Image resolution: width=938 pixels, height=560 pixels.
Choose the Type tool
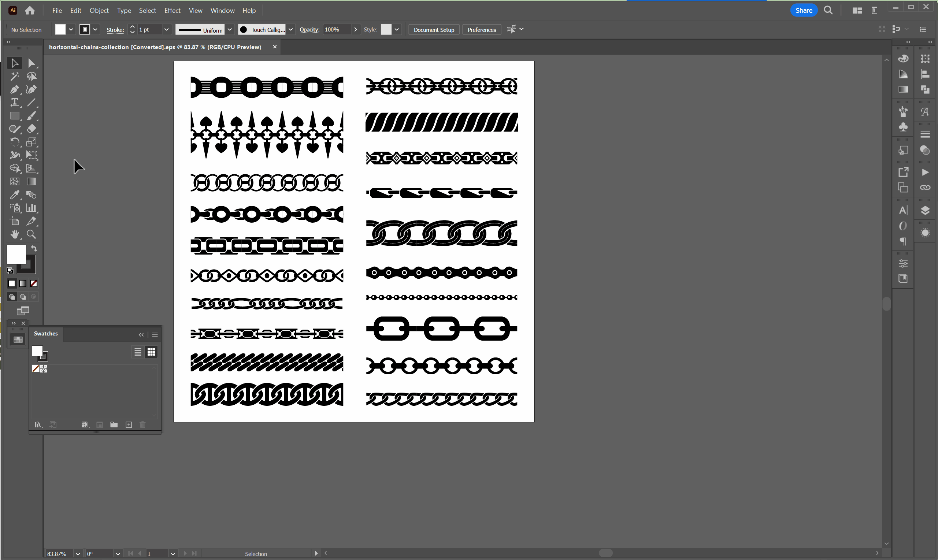14,102
